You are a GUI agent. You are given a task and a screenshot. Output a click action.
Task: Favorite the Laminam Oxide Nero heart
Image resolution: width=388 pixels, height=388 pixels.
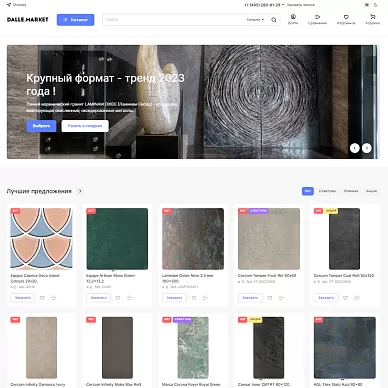point(194,298)
